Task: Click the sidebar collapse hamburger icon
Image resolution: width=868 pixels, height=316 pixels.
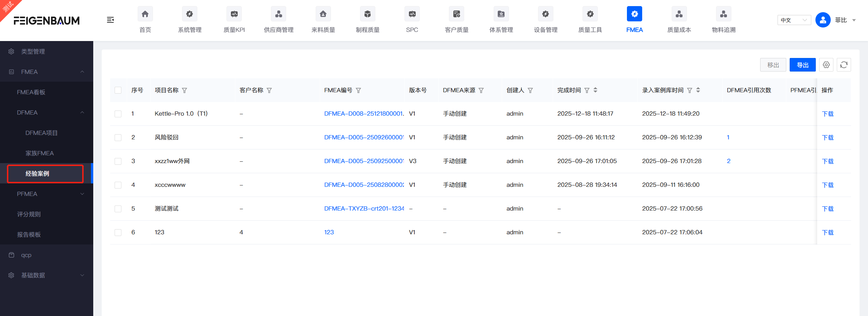Action: point(110,20)
